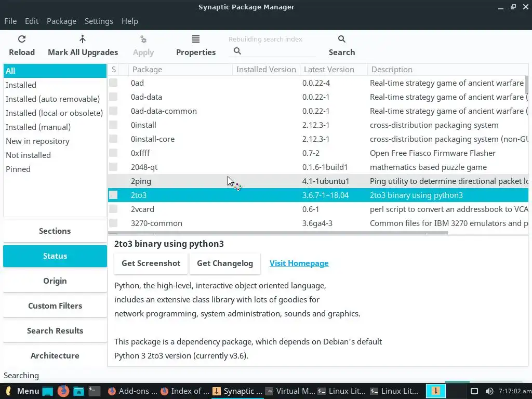Image resolution: width=532 pixels, height=399 pixels.
Task: Toggle the checkbox for 0xffff
Action: (x=113, y=153)
